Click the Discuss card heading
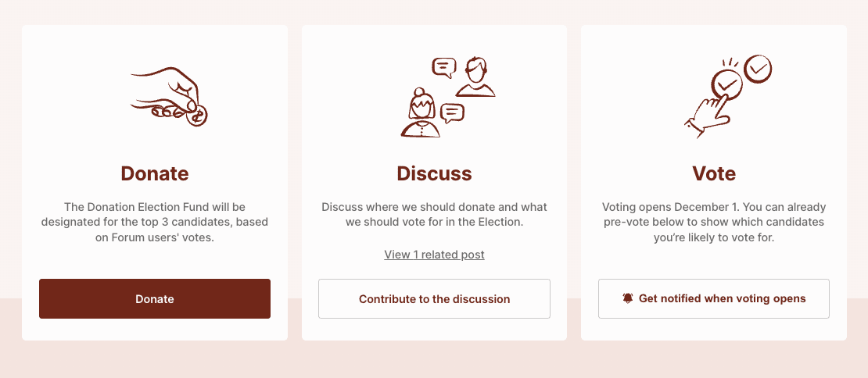 point(434,173)
